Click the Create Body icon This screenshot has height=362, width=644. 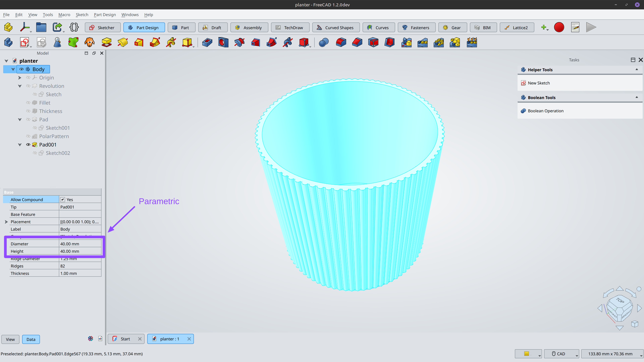8,42
